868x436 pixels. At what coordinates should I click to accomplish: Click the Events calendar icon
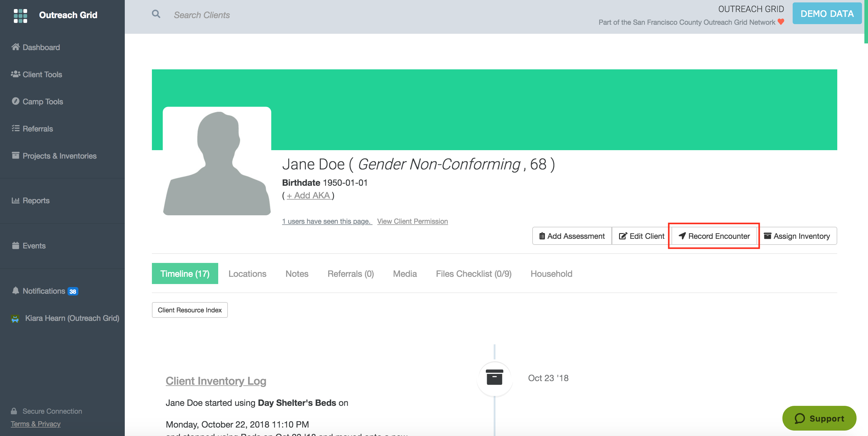point(15,245)
